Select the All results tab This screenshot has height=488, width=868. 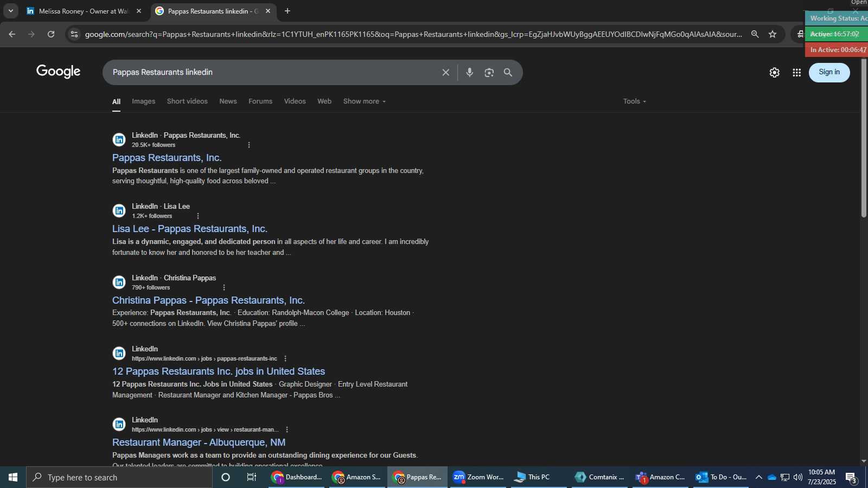[x=116, y=101]
